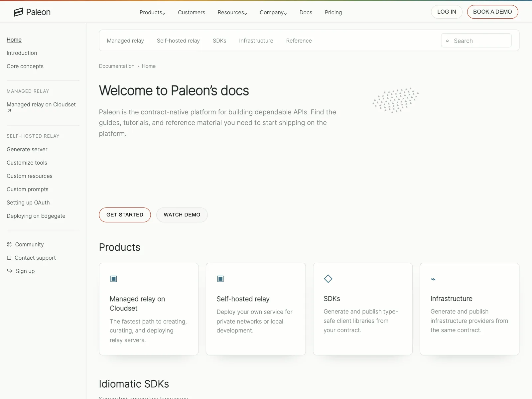Select the SDKs docs tab

[219, 41]
